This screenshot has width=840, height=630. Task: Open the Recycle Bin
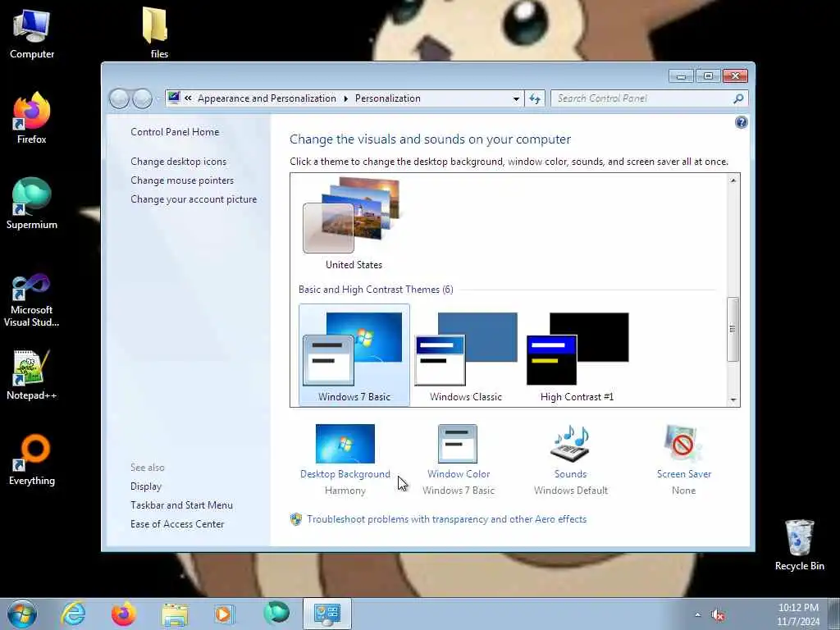click(799, 545)
